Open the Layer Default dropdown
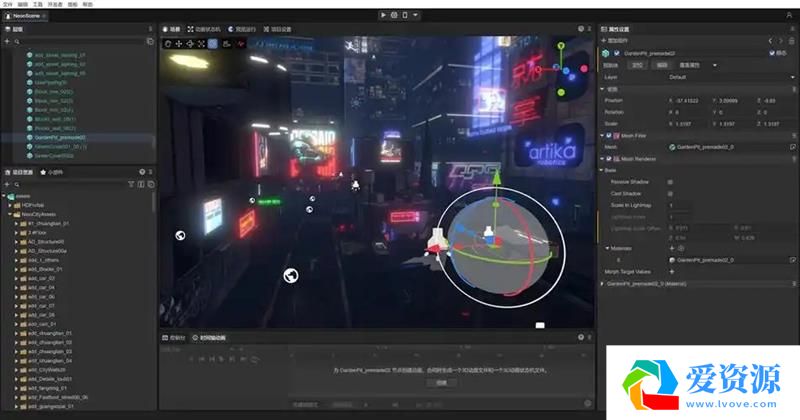 pyautogui.click(x=731, y=77)
